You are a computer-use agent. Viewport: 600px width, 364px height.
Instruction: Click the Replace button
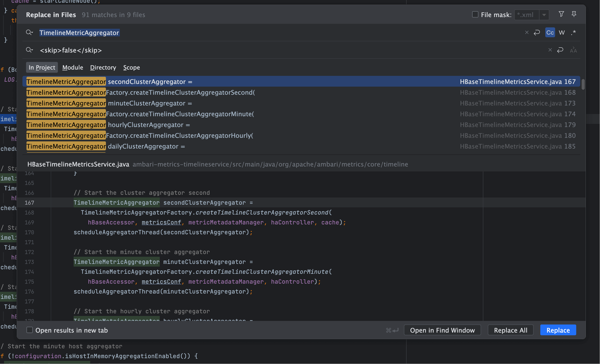pos(558,330)
